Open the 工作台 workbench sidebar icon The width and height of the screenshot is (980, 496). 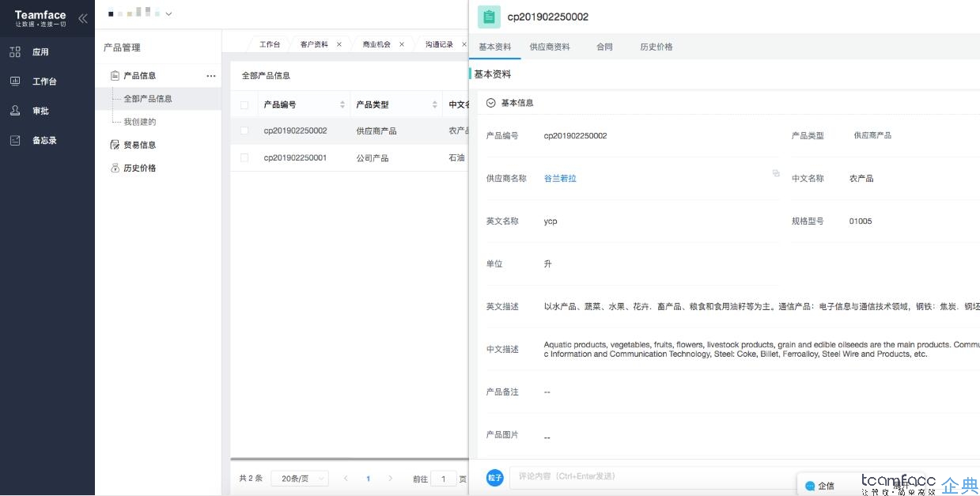click(15, 81)
